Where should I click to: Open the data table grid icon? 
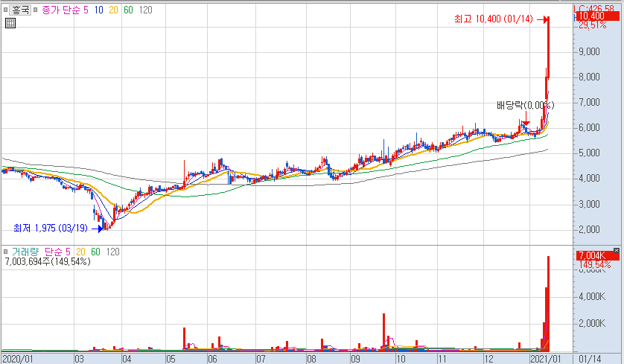tap(10, 23)
